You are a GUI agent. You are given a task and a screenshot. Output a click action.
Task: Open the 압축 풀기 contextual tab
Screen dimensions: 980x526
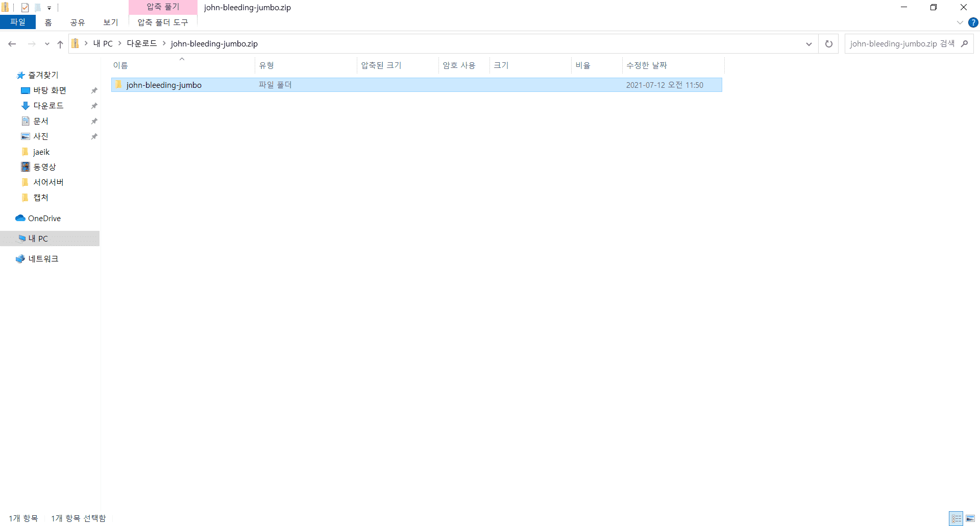pos(163,7)
